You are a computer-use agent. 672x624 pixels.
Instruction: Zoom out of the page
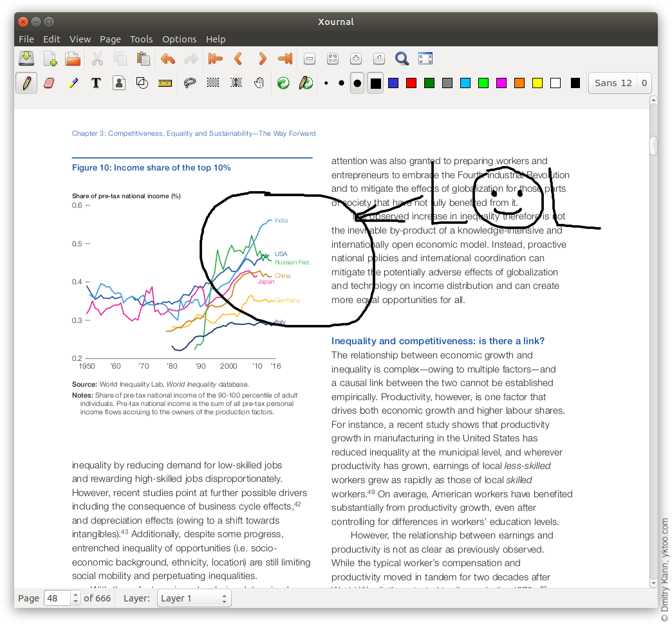(310, 59)
